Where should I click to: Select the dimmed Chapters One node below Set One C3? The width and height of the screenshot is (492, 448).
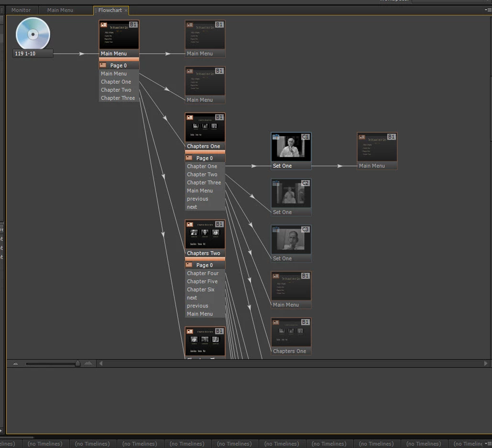click(291, 336)
